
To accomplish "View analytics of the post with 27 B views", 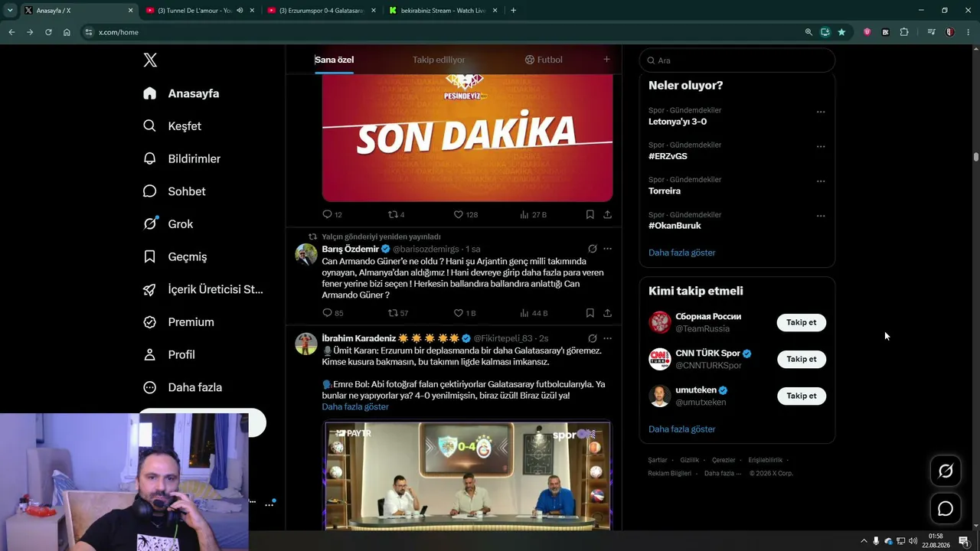I will point(533,215).
